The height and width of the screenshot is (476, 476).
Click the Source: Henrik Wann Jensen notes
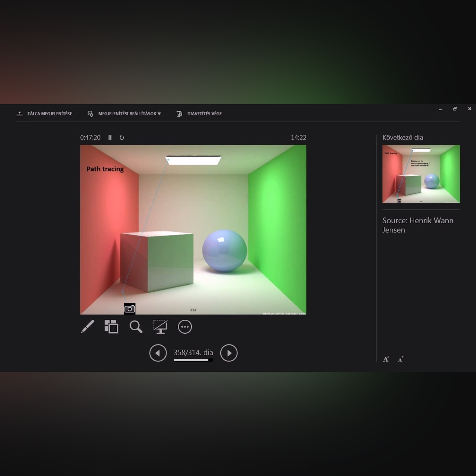tap(418, 225)
